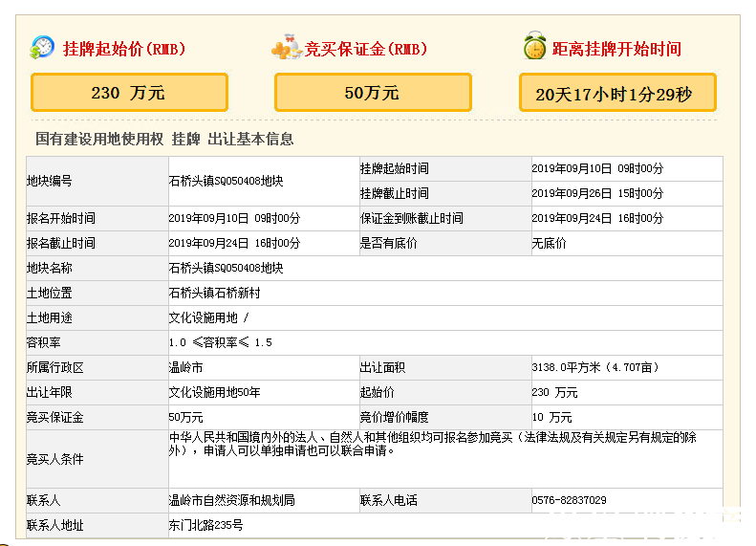
Task: Click the date value beside 报名开始时间
Action: 234,218
